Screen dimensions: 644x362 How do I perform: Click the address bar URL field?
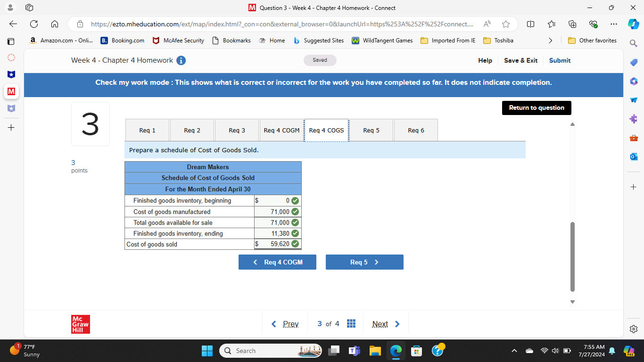(282, 24)
